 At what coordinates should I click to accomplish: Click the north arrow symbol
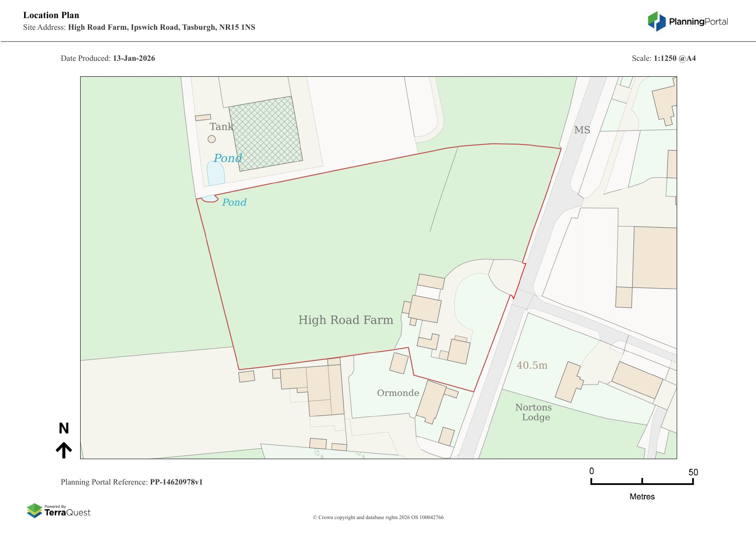click(64, 450)
